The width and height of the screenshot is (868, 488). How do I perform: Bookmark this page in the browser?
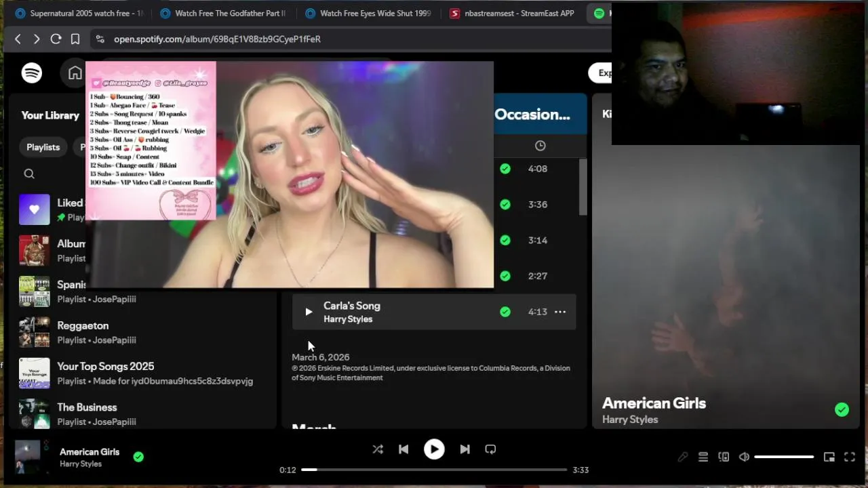tap(75, 39)
